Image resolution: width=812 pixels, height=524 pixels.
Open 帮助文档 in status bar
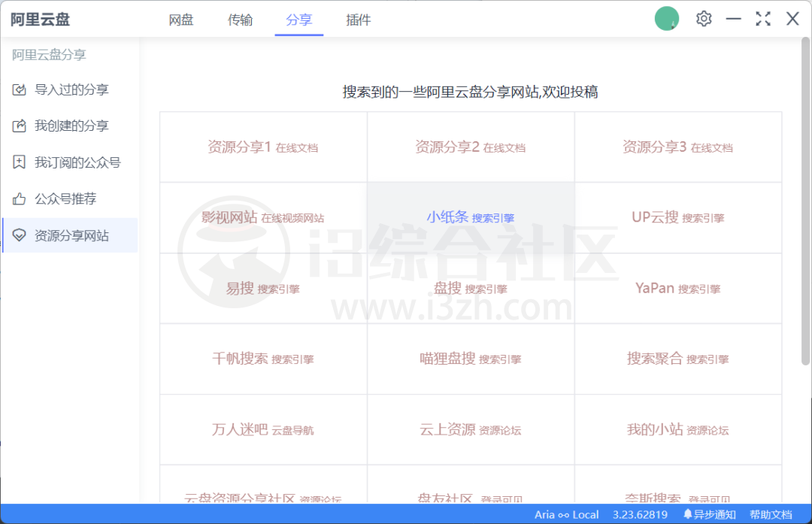771,515
